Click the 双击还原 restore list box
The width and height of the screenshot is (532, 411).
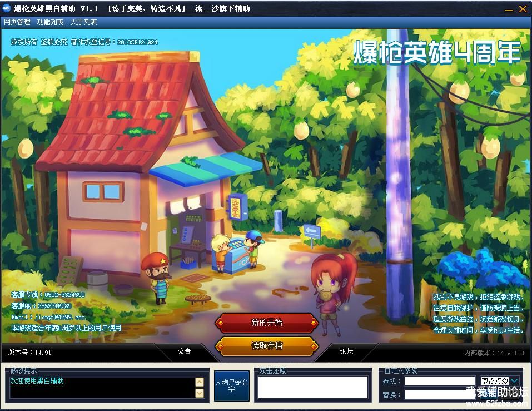[313, 387]
